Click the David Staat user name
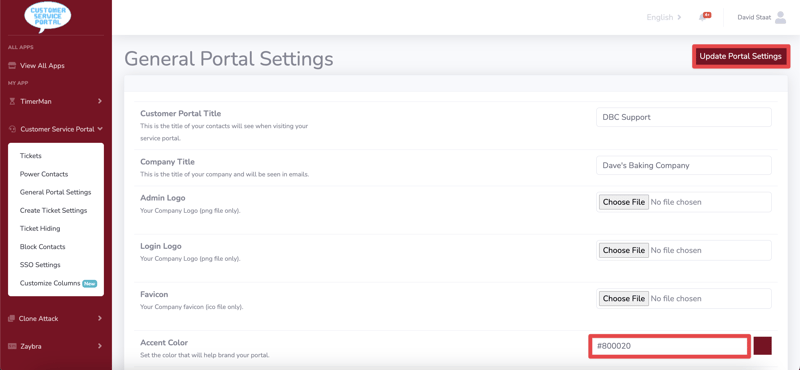 click(x=754, y=17)
